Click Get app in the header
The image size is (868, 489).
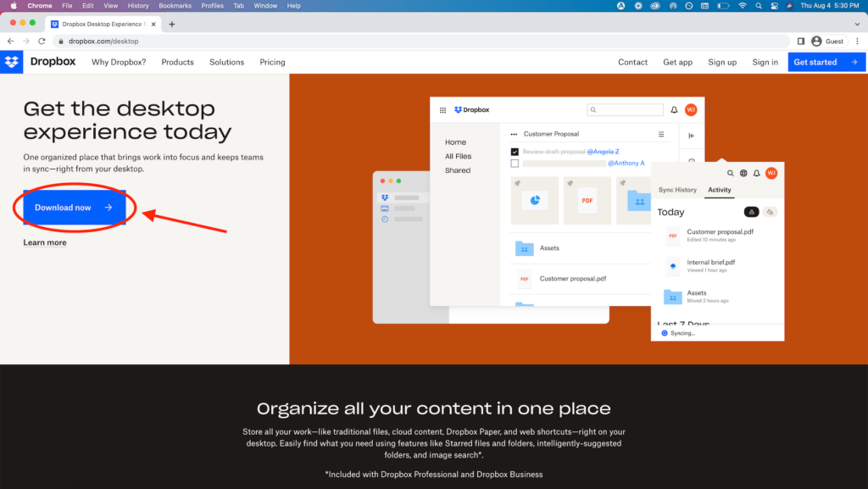coord(677,63)
